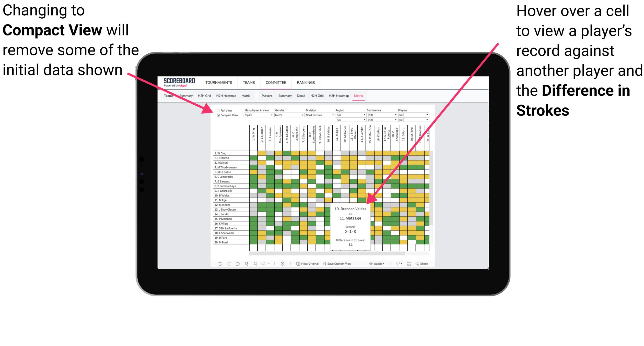Click the Share icon button
This screenshot has height=346, width=644.
point(424,263)
